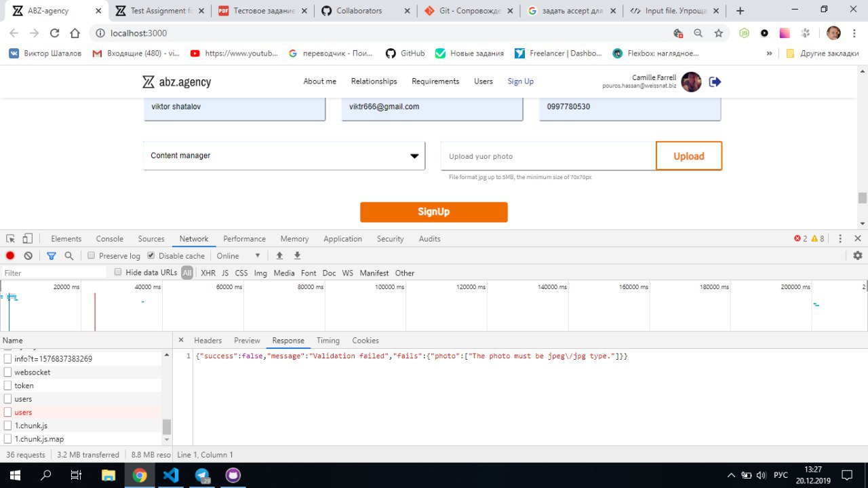
Task: Open the Sources panel tab
Action: point(151,238)
